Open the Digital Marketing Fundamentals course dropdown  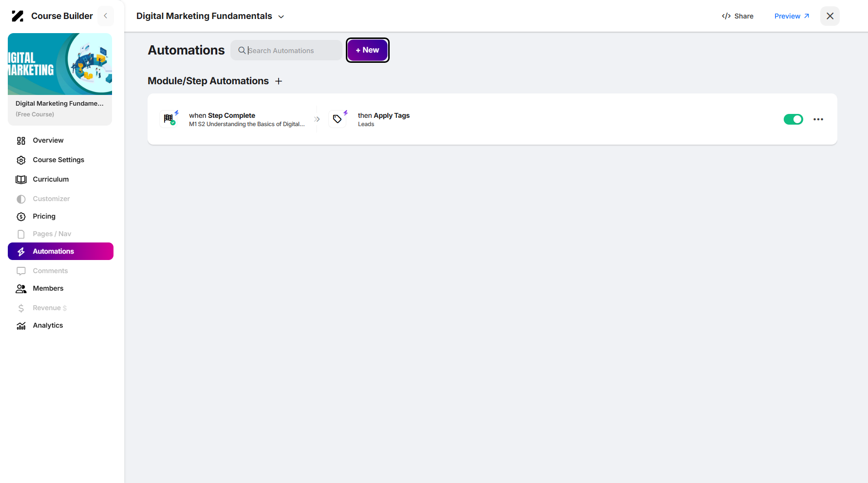click(x=210, y=16)
